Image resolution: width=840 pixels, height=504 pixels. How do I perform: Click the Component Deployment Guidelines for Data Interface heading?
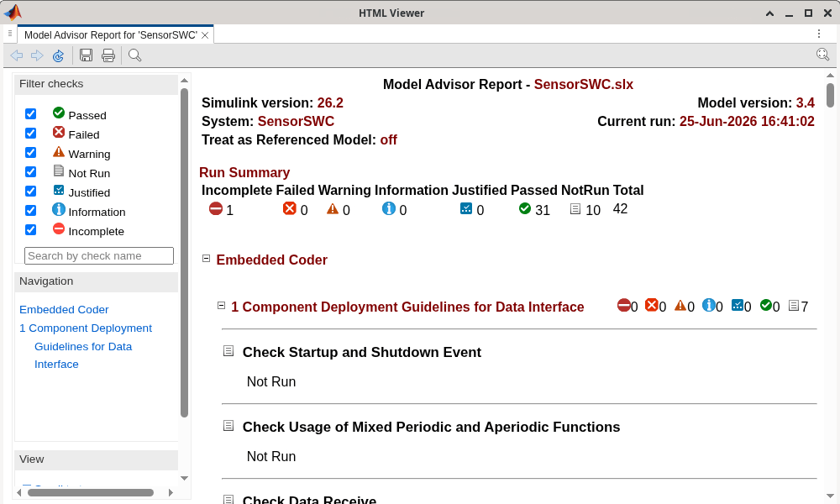(407, 307)
